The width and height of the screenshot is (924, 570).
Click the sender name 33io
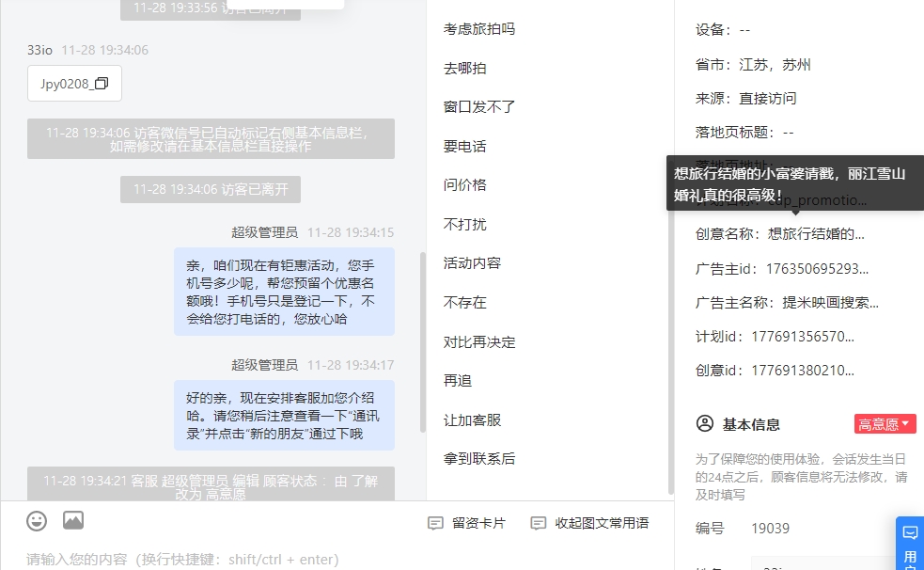(39, 50)
